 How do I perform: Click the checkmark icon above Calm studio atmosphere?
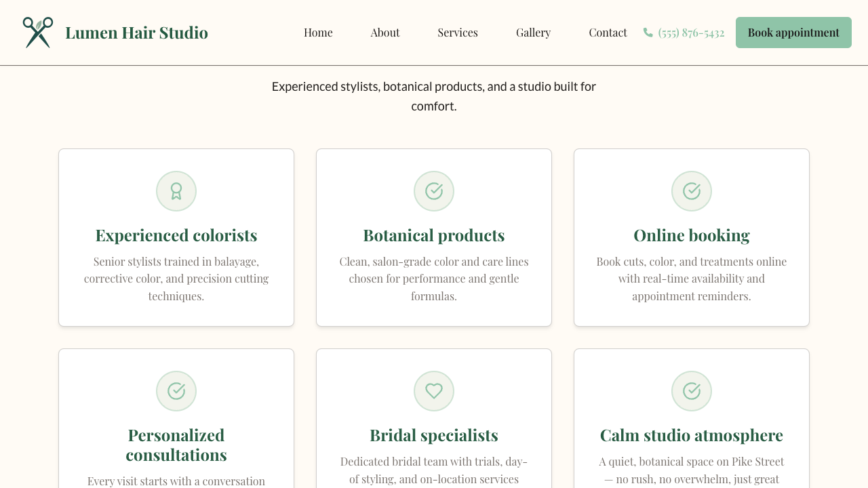[x=692, y=391]
